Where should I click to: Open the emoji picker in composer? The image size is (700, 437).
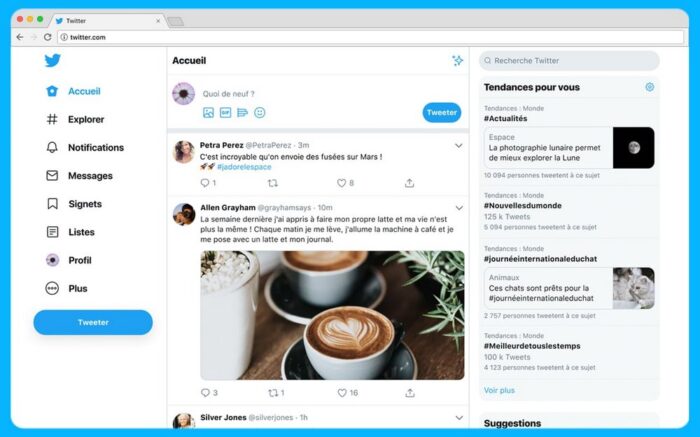click(x=259, y=112)
